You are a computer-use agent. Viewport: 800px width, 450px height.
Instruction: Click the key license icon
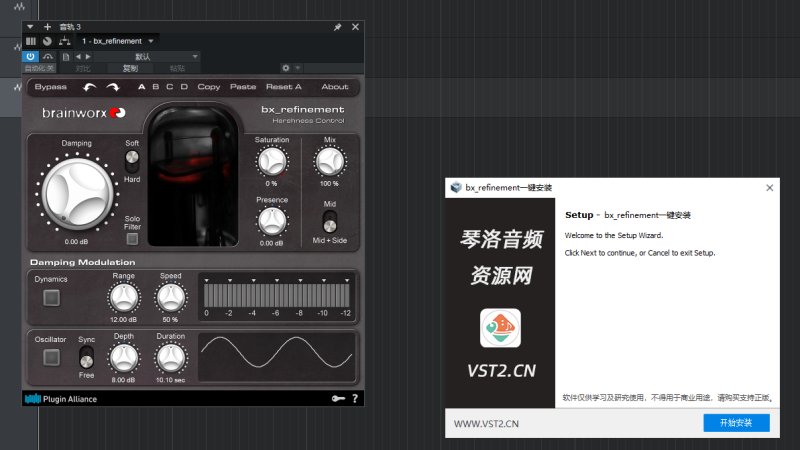click(338, 398)
